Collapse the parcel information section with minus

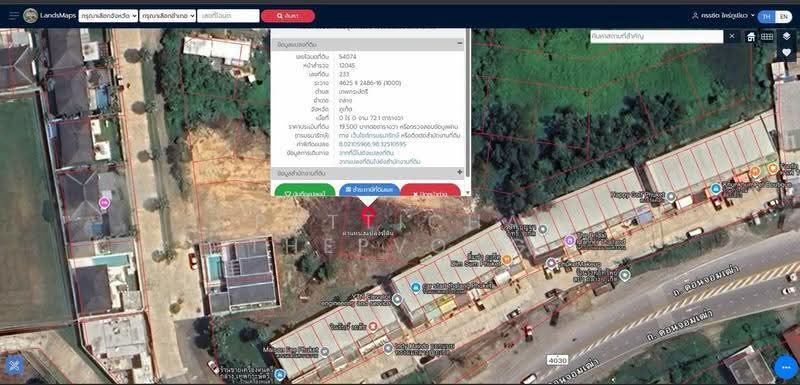[x=460, y=44]
